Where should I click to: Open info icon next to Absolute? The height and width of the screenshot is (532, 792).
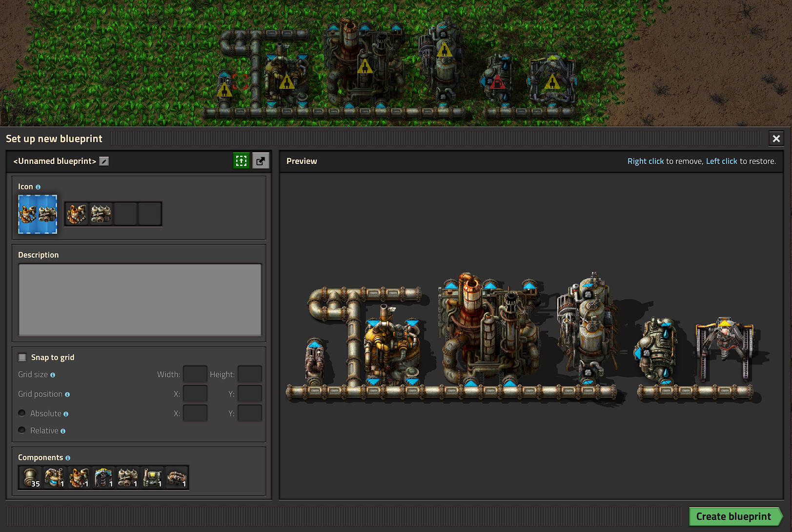click(x=66, y=414)
